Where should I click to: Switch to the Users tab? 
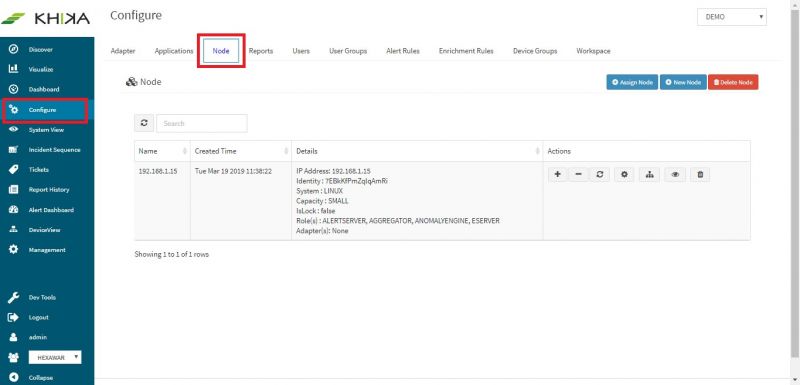tap(301, 51)
